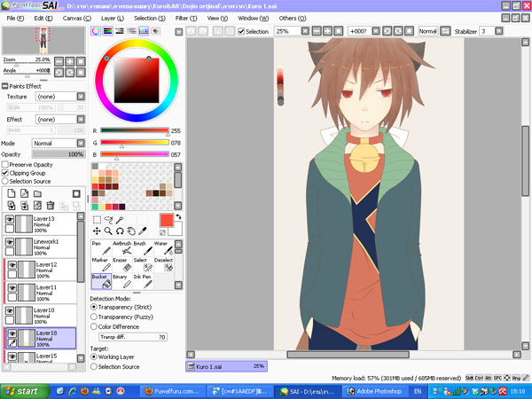Choose Transparency (Fuzzy) detection mode
This screenshot has width=532, height=399.
[x=94, y=317]
